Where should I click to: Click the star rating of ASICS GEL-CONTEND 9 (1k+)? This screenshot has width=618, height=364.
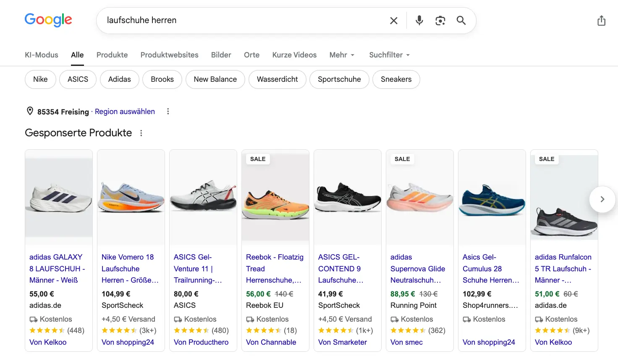[336, 330]
